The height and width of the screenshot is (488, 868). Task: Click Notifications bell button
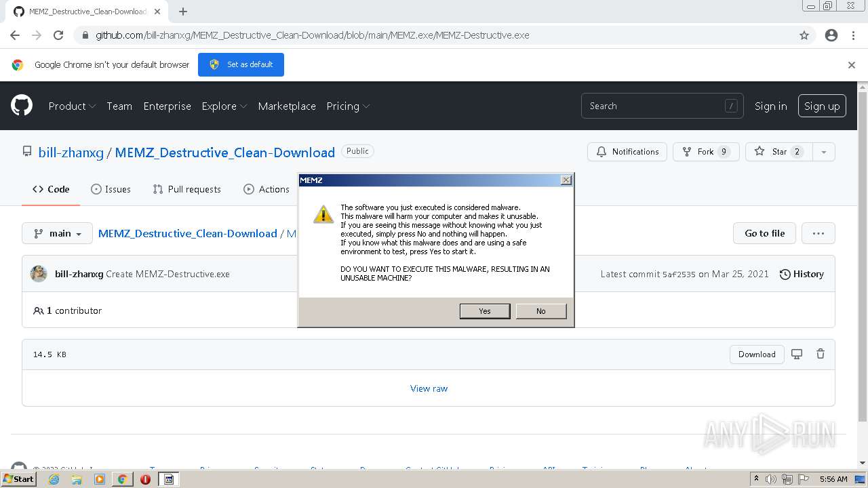click(x=627, y=152)
